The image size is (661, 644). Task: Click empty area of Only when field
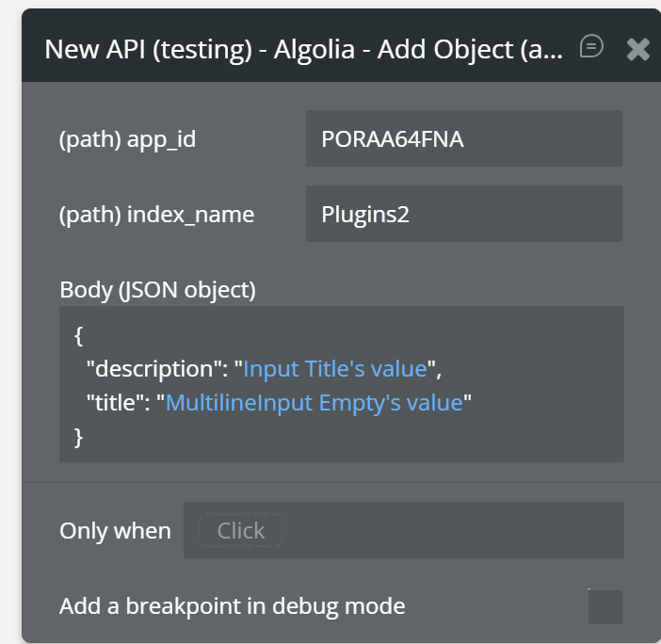click(x=452, y=531)
